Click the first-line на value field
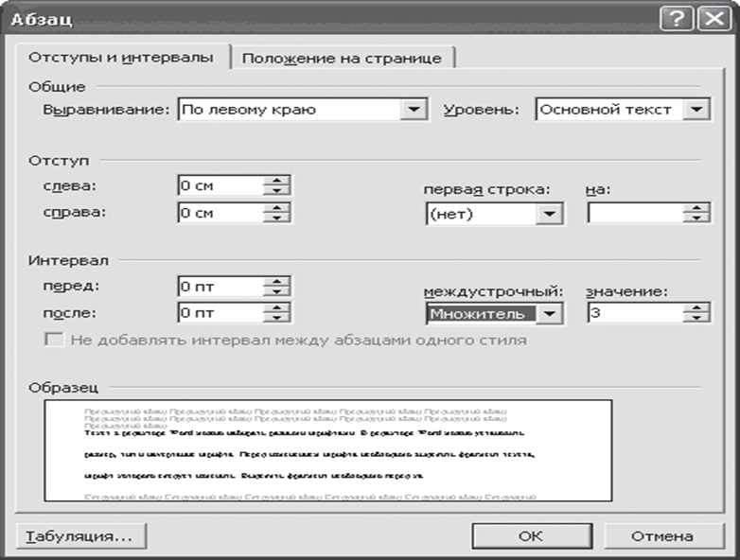The height and width of the screenshot is (560, 740). click(635, 213)
